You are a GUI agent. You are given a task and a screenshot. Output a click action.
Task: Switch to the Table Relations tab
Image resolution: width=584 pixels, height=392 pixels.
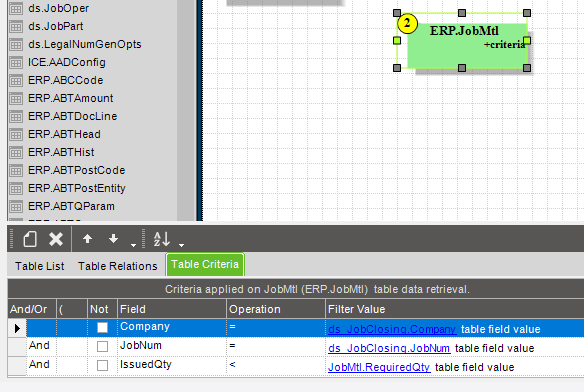[118, 266]
